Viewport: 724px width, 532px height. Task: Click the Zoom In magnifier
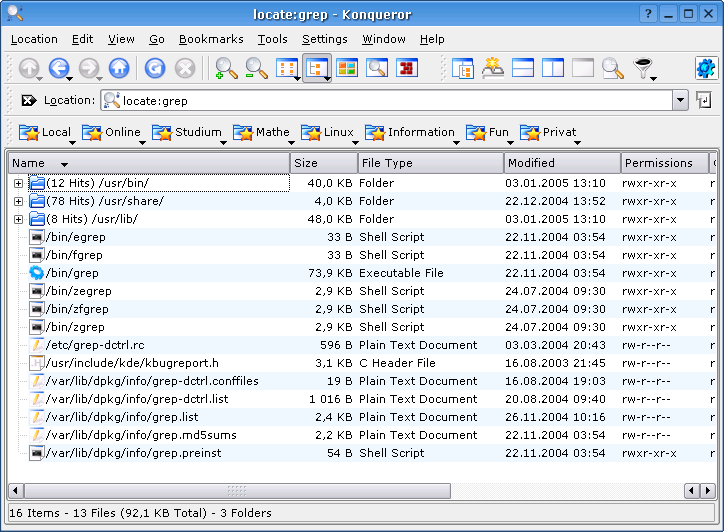tap(227, 68)
